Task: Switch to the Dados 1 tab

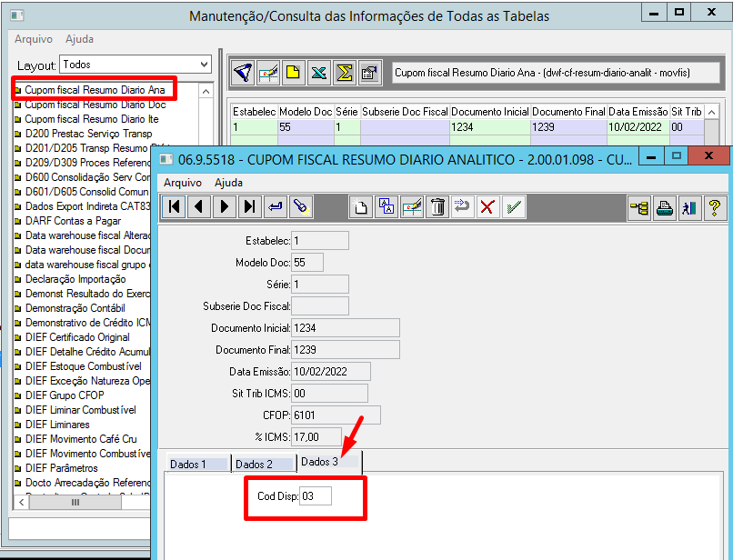Action: click(x=198, y=465)
